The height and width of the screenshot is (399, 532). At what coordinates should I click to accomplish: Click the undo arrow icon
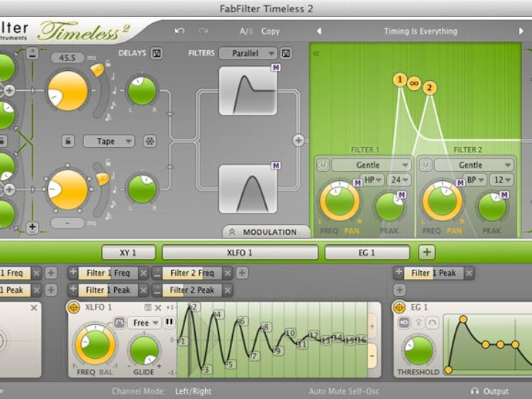[x=180, y=31]
